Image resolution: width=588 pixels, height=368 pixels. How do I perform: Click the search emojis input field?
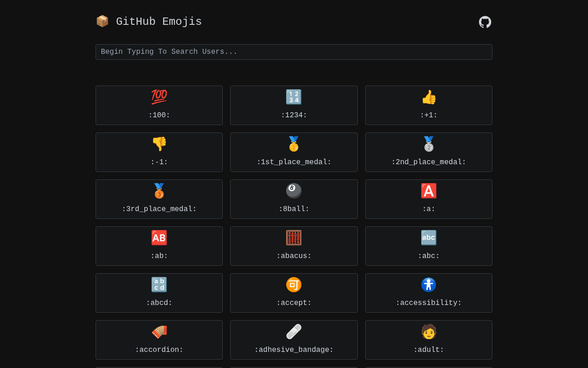pos(294,52)
